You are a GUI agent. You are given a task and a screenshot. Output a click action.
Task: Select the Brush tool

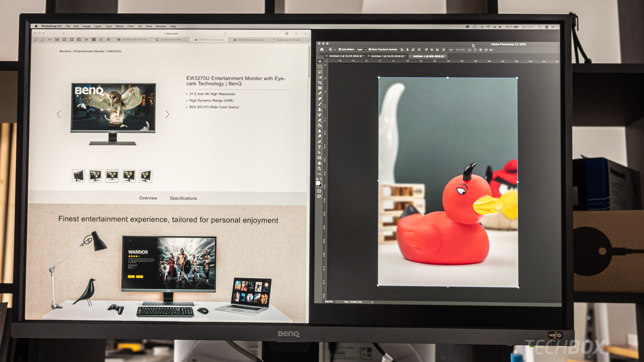pyautogui.click(x=320, y=104)
